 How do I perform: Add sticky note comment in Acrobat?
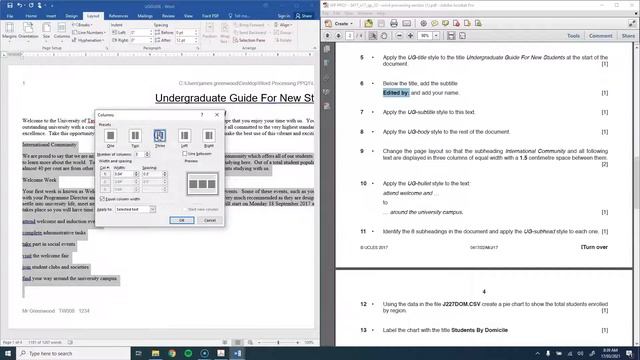[434, 24]
